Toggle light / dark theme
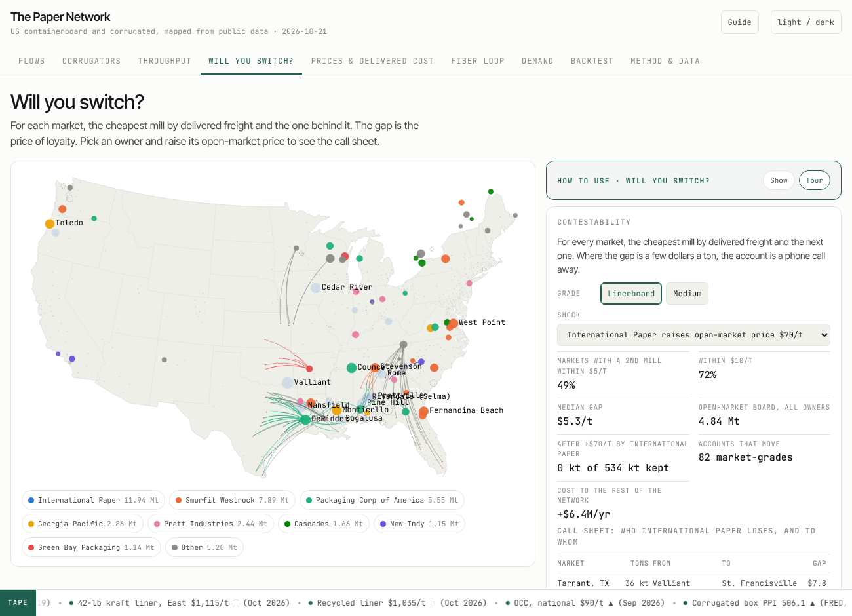 [805, 22]
